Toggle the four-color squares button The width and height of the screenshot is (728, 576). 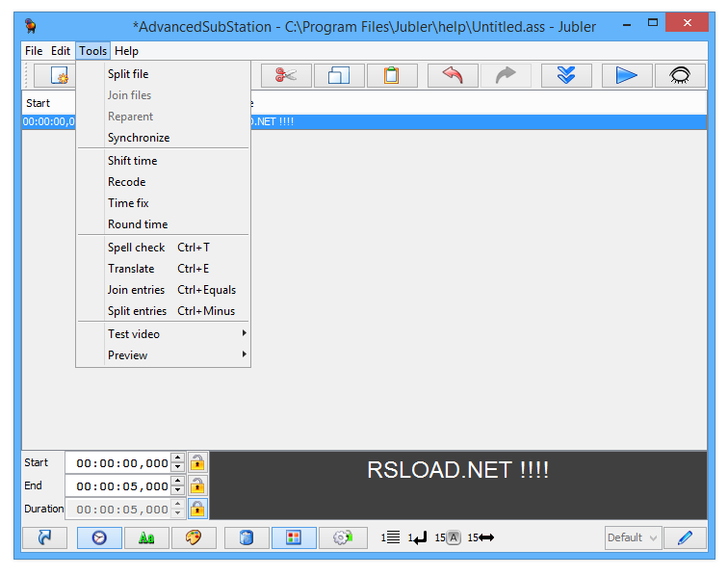[x=294, y=537]
